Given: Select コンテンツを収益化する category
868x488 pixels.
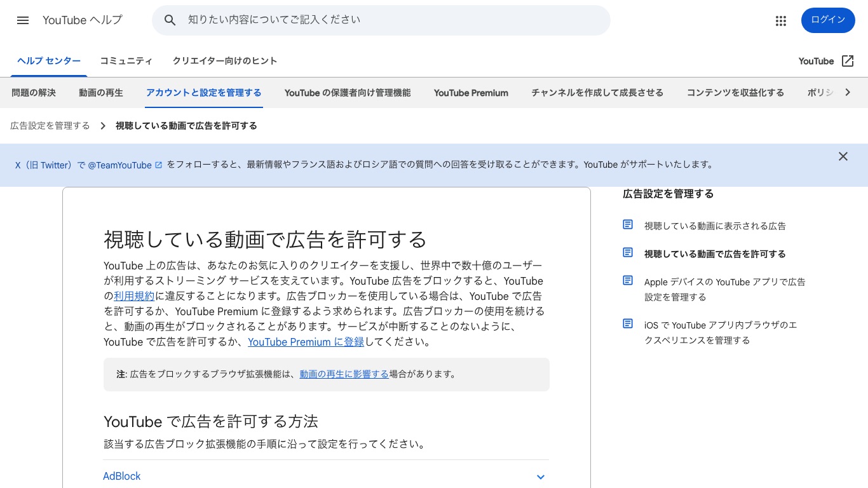Looking at the screenshot, I should [735, 93].
